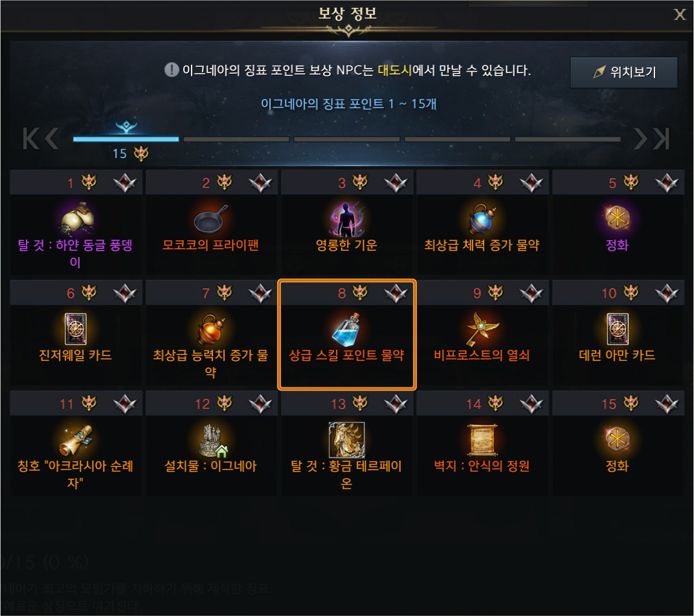Click the Mokoko frying pan icon
The height and width of the screenshot is (616, 694).
[211, 218]
